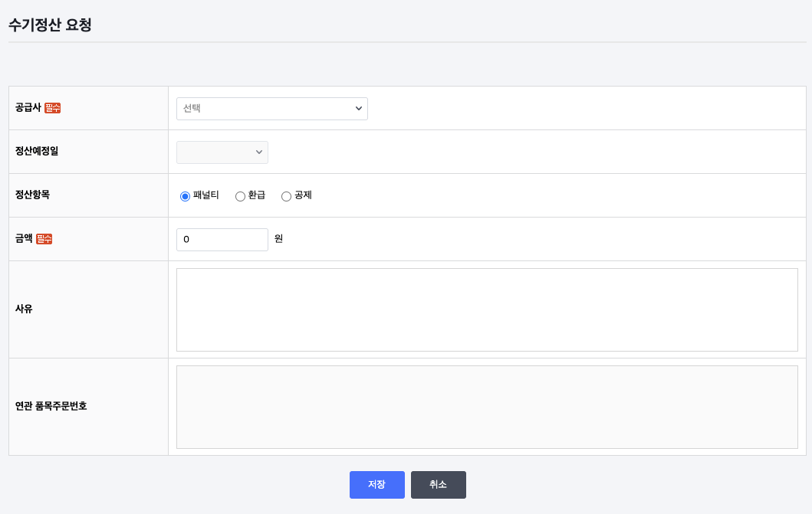
Task: Select the 패널티 radio button
Action: [x=185, y=196]
